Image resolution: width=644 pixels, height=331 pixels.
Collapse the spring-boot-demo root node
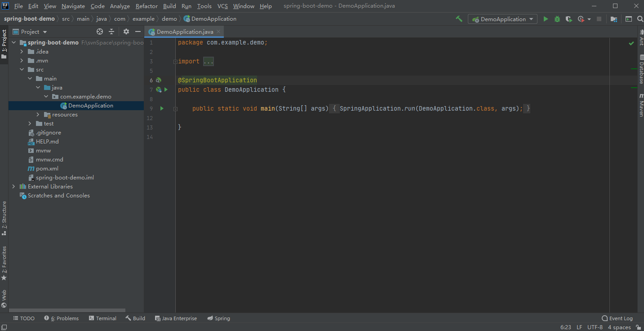click(x=14, y=43)
